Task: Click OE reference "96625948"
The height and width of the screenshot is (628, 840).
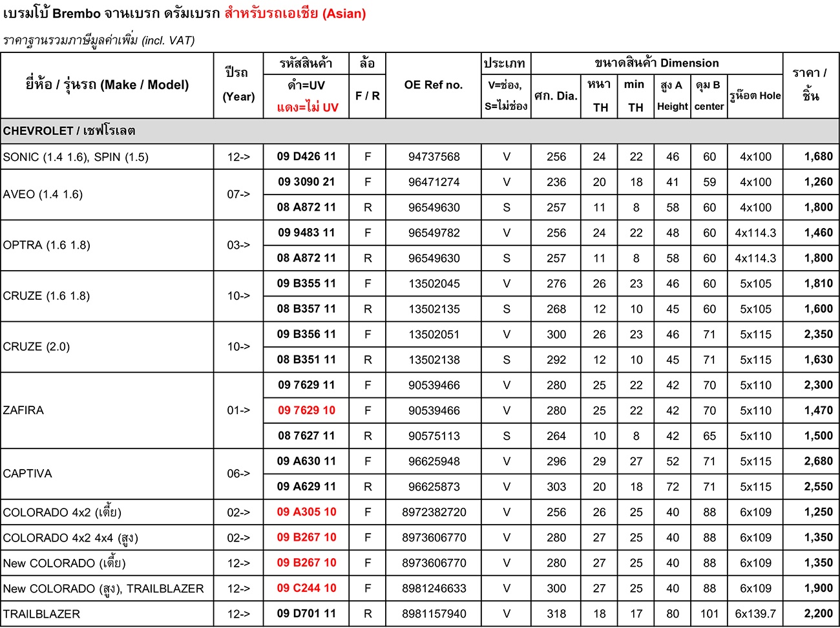Action: [434, 461]
